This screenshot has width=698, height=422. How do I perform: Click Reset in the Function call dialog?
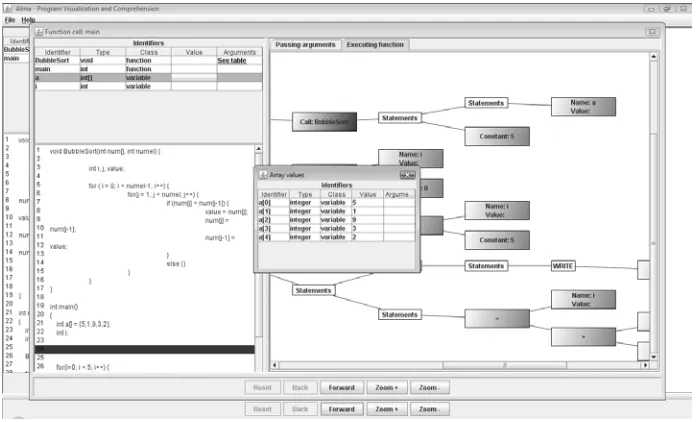[x=262, y=388]
